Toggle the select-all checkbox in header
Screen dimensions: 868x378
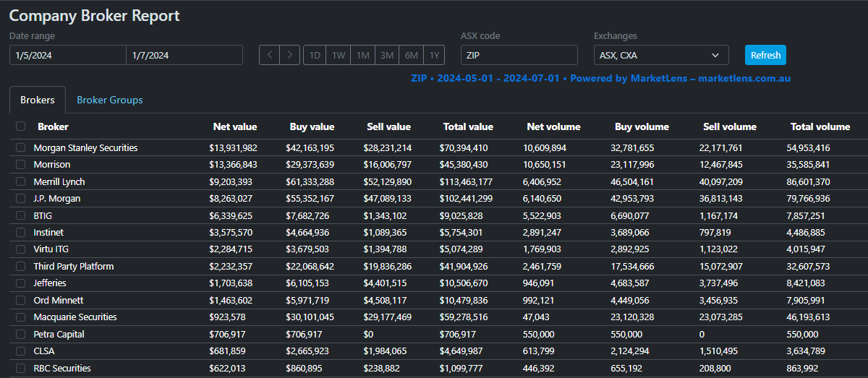(20, 126)
